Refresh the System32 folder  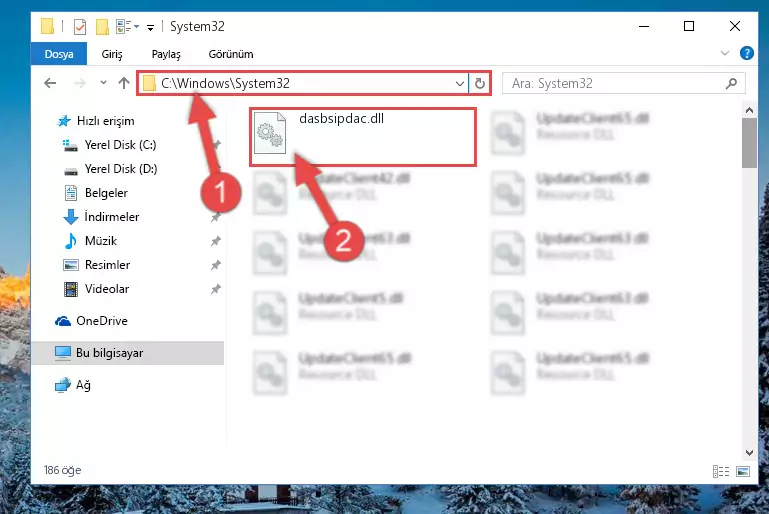click(480, 84)
